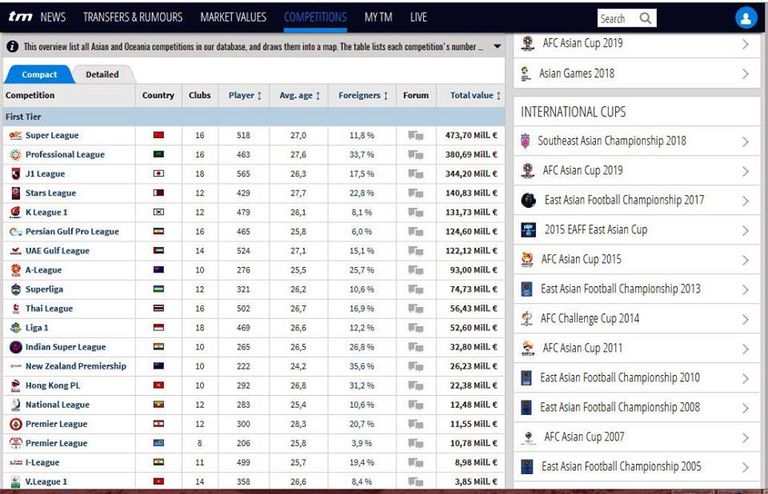Screen dimensions: 768x494
Task: Switch to the Detailed tab
Action: coord(102,74)
